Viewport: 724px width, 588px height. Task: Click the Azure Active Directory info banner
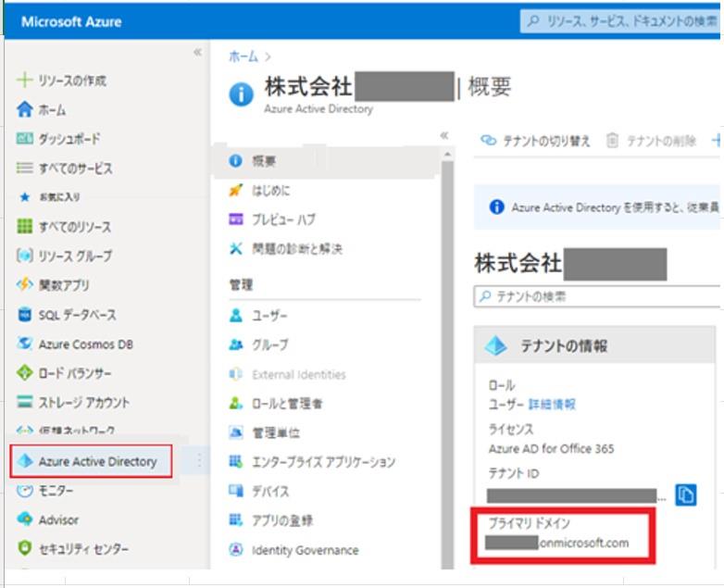pyautogui.click(x=596, y=206)
